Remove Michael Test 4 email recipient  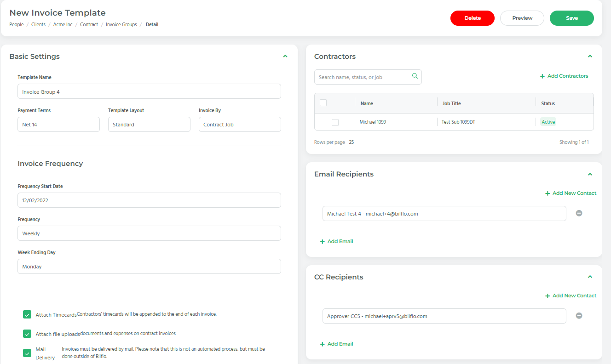coord(579,213)
